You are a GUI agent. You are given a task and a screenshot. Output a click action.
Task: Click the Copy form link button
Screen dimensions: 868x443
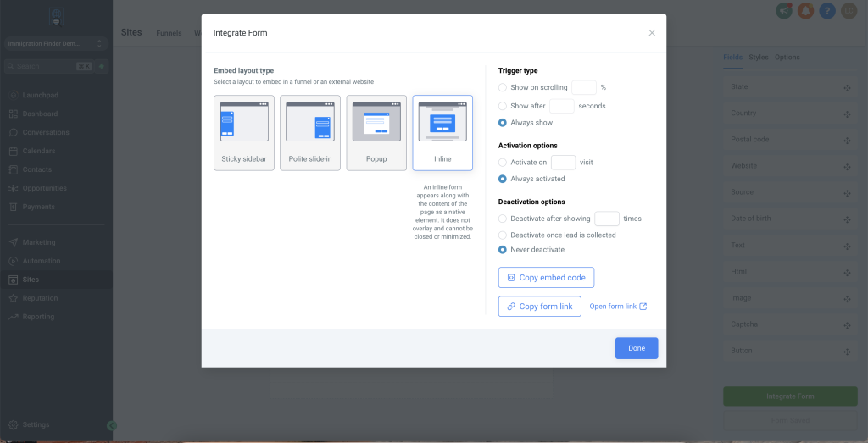pos(539,307)
